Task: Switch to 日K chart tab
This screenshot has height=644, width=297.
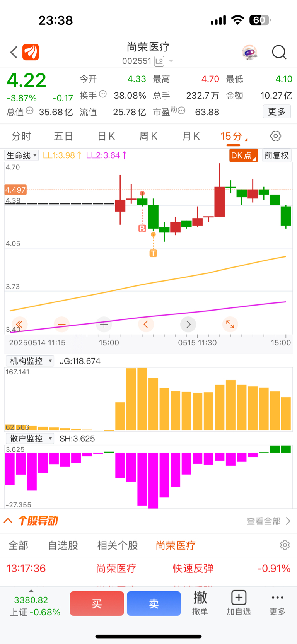Action: 106,136
